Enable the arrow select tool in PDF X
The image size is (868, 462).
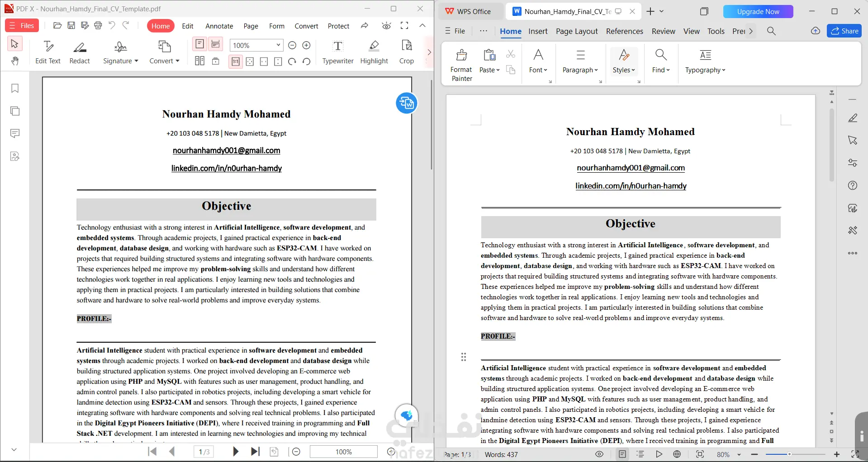pos(14,44)
